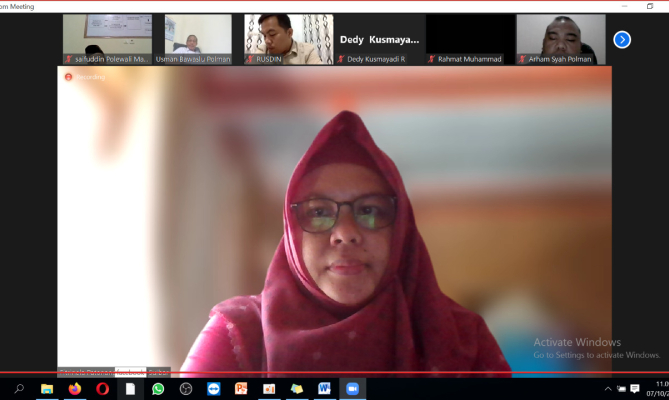Select Usman Bawaslu Polman video thumbnail
The image size is (669, 400).
tap(198, 39)
